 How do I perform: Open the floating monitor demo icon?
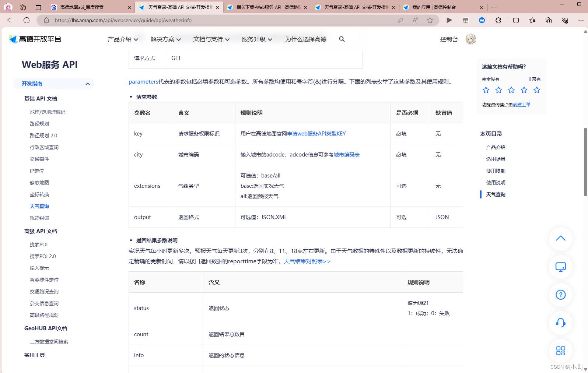pos(561,267)
